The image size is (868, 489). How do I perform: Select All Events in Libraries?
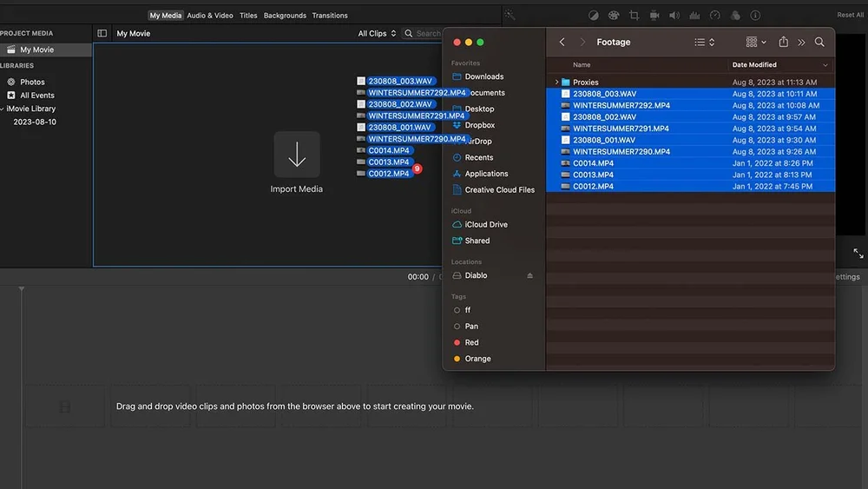click(37, 96)
